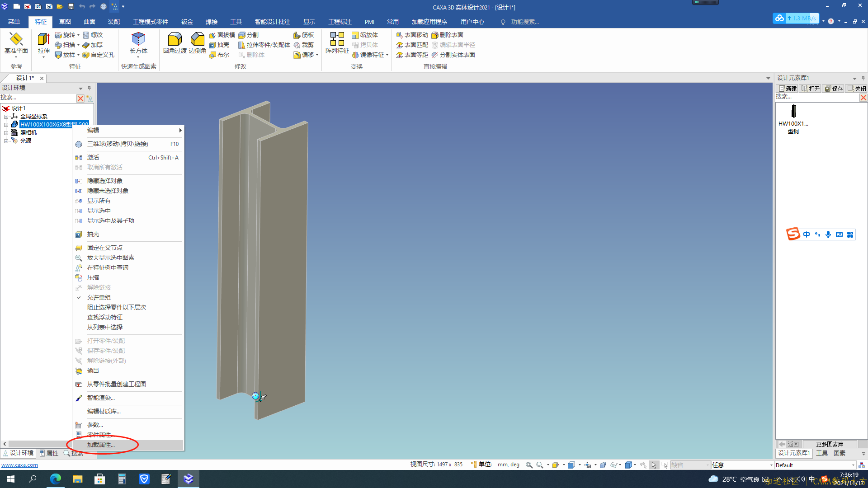Insert a 长方体 box primitive
This screenshot has width=868, height=488.
click(138, 43)
